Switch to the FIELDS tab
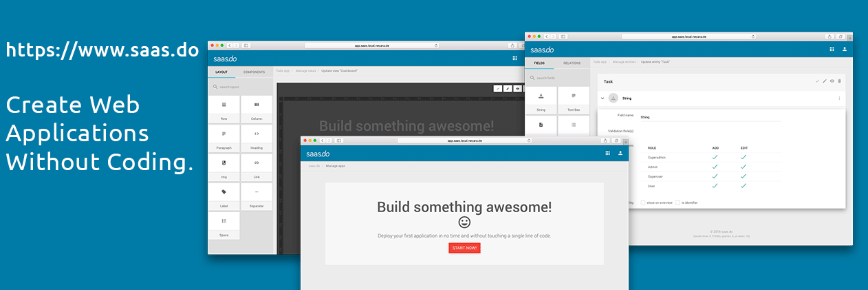This screenshot has height=290, width=868. (539, 63)
